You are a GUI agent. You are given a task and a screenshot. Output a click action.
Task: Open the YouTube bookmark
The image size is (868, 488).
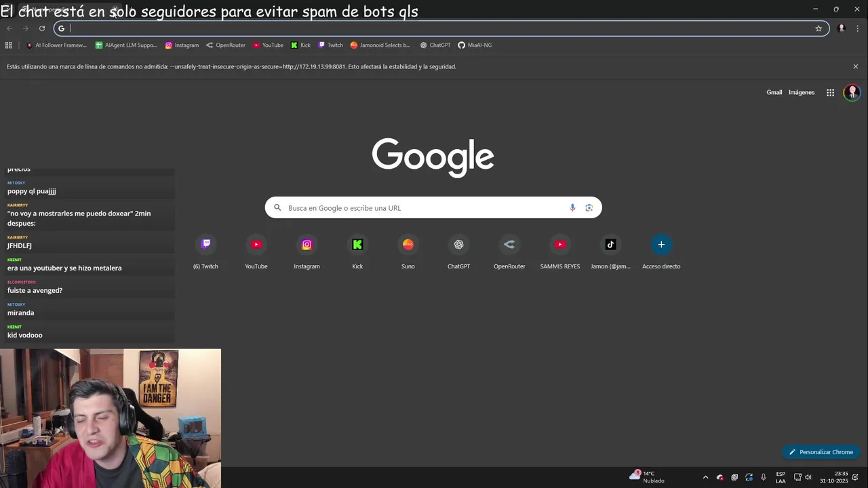point(268,45)
